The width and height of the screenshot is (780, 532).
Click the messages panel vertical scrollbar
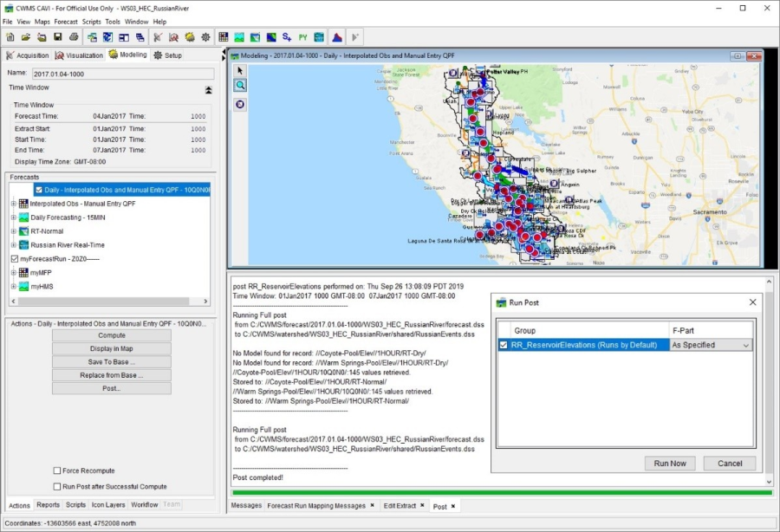[x=769, y=382]
